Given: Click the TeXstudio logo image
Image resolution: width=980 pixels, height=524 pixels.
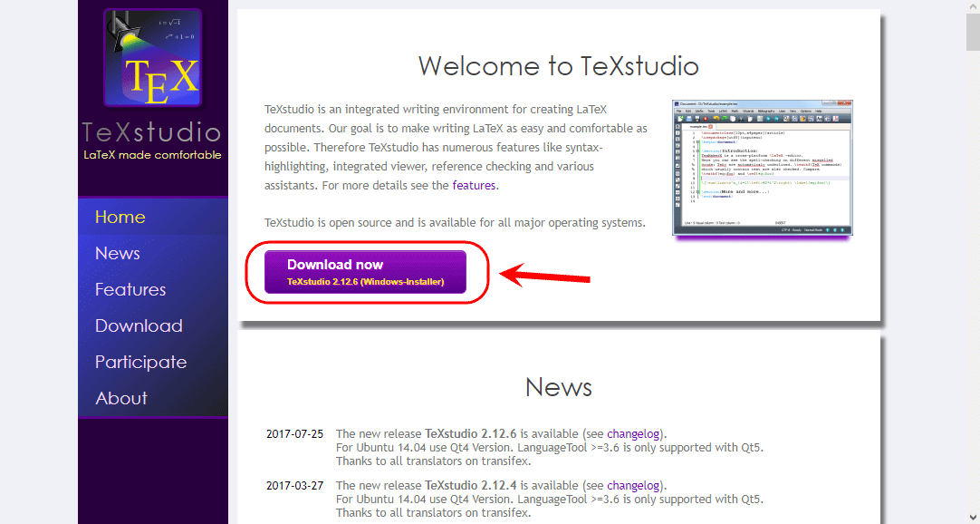Looking at the screenshot, I should [x=152, y=58].
